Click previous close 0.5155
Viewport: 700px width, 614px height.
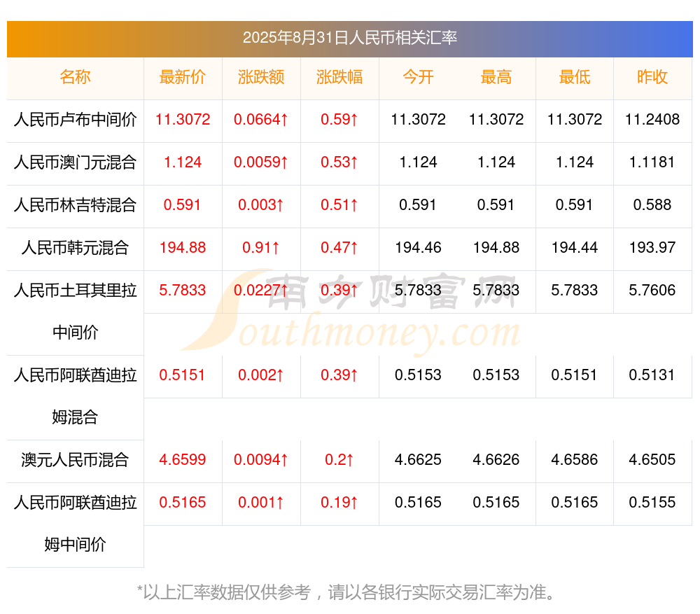[x=652, y=502]
